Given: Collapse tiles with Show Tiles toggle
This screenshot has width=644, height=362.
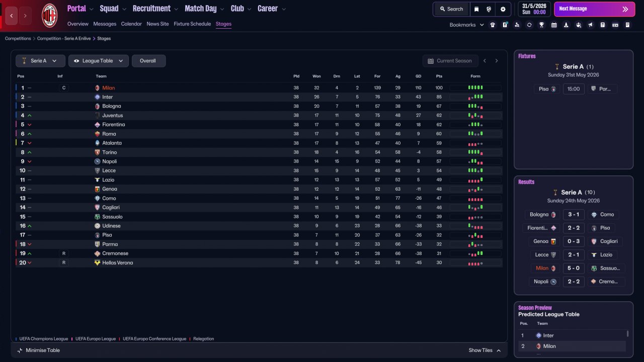Looking at the screenshot, I should (x=485, y=350).
